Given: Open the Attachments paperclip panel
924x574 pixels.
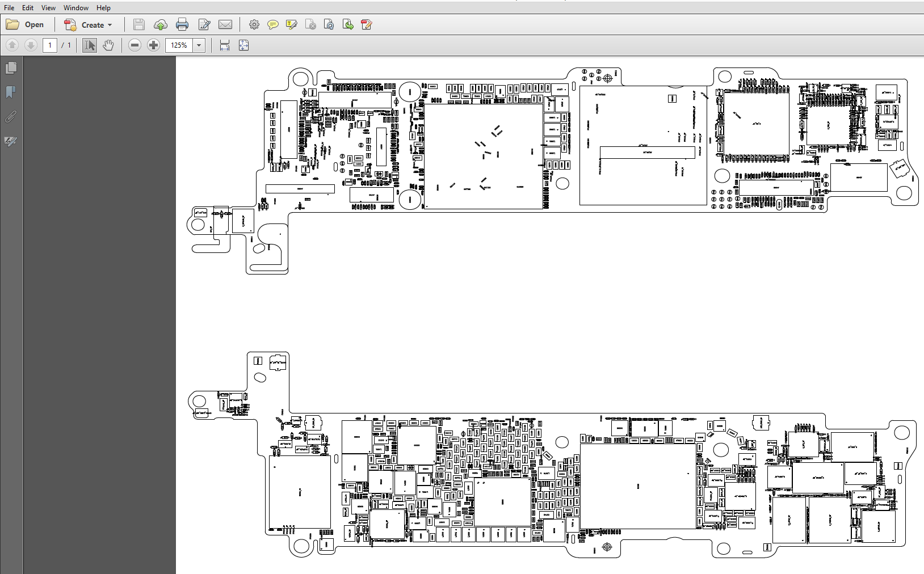Looking at the screenshot, I should [11, 117].
